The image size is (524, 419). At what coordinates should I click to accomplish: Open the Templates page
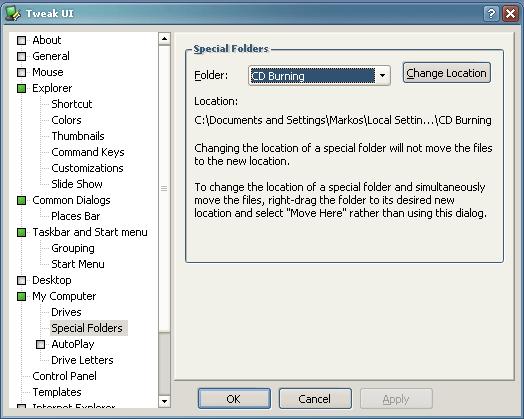(57, 392)
